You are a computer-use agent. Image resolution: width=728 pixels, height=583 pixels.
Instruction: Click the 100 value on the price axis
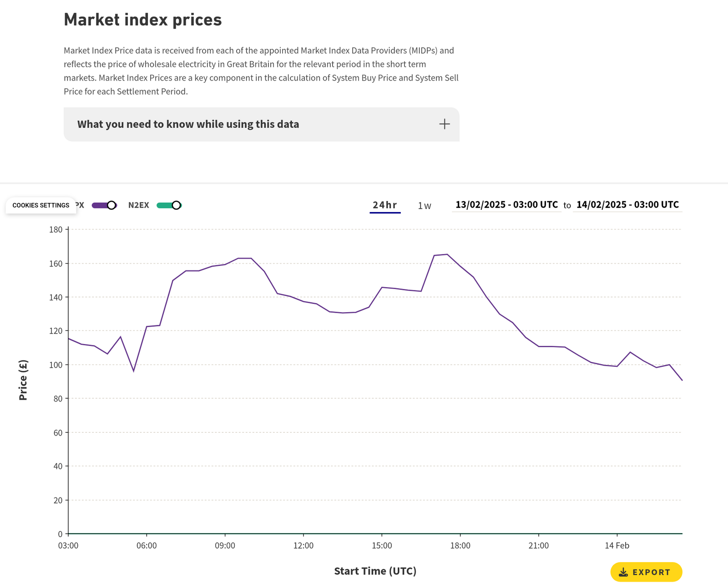(56, 365)
